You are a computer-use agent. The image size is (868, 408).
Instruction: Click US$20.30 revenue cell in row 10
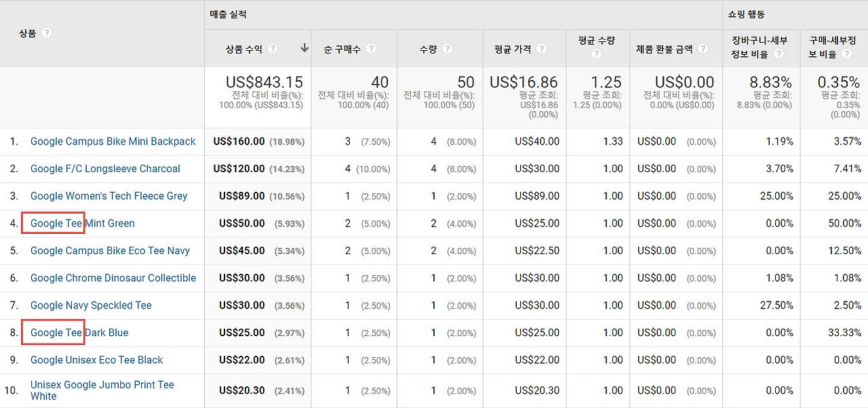242,390
